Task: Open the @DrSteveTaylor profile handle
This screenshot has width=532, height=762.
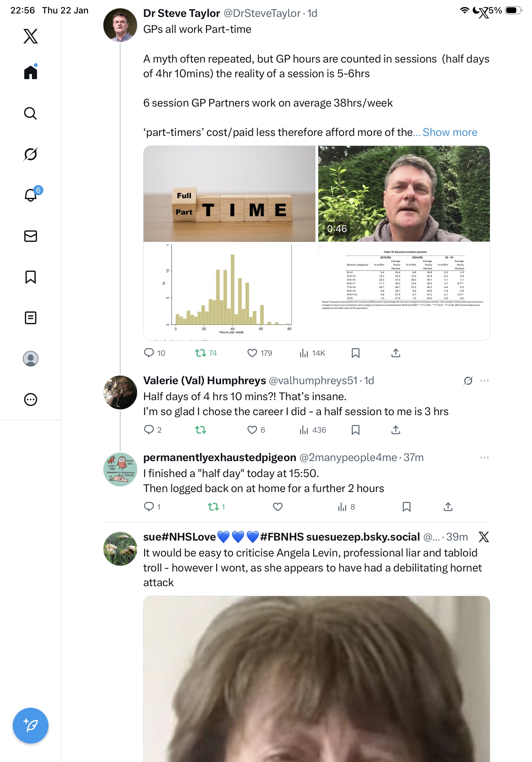Action: coord(262,13)
